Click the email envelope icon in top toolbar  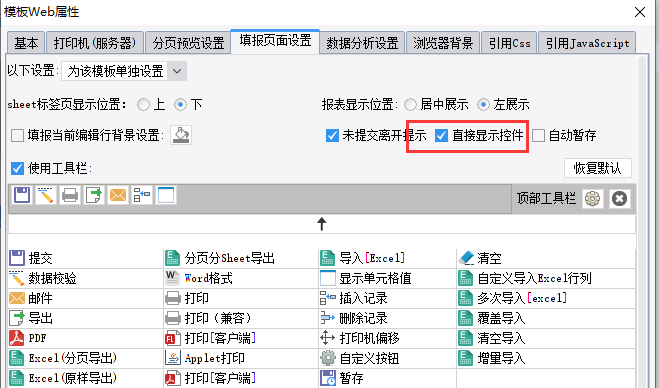tap(118, 195)
